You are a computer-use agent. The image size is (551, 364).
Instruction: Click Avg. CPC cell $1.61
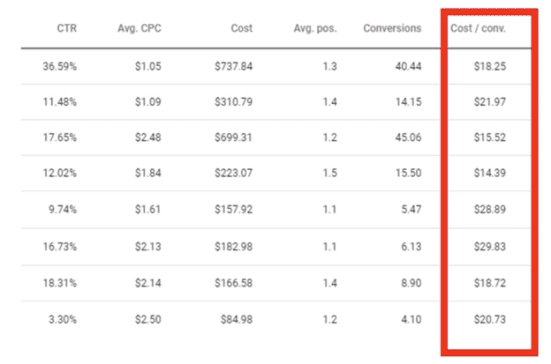148,209
